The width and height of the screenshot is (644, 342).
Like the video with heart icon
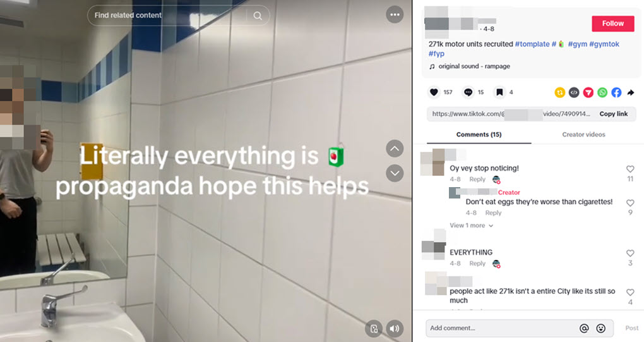point(434,92)
